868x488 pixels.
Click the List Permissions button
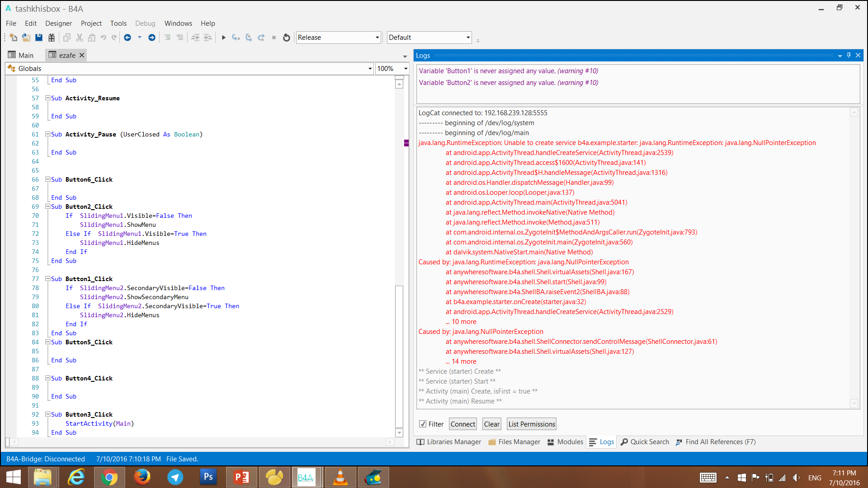click(531, 424)
